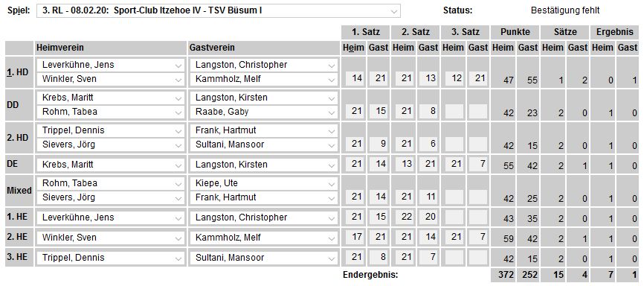Open Trippel, Dennis dropdown in 2. HD

pyautogui.click(x=110, y=130)
